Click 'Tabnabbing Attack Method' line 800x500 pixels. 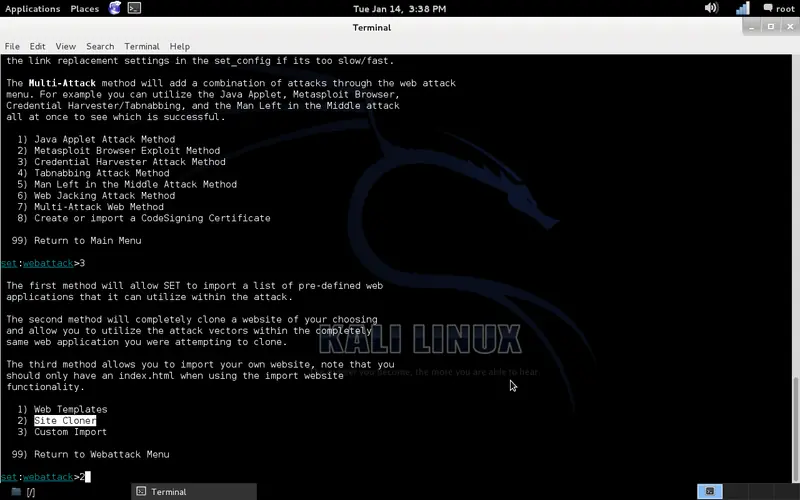[x=102, y=173]
